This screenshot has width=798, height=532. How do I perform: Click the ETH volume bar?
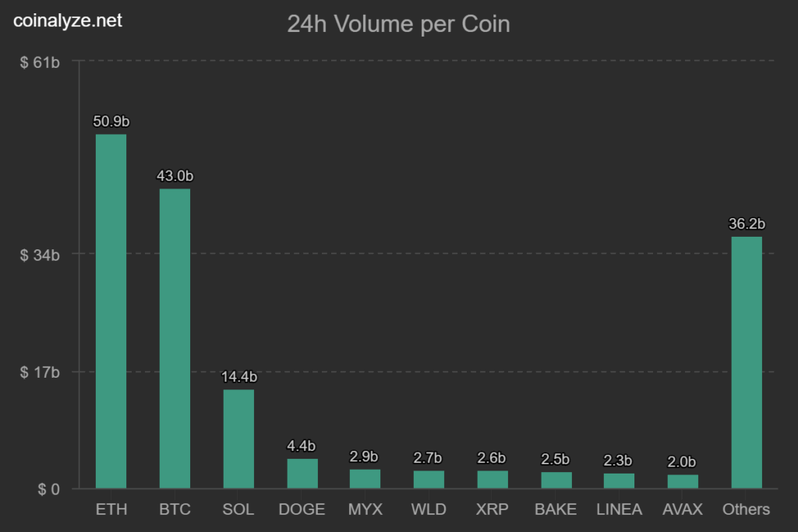(111, 312)
